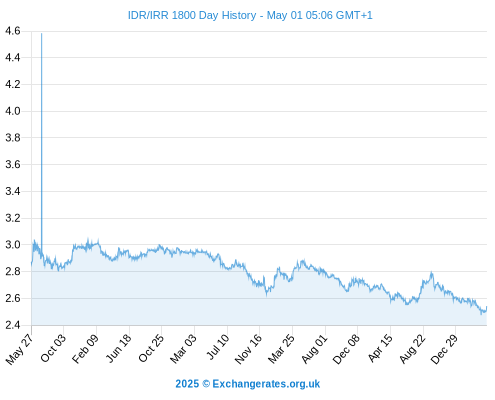Click the 3.0 y-axis value label

click(x=12, y=245)
